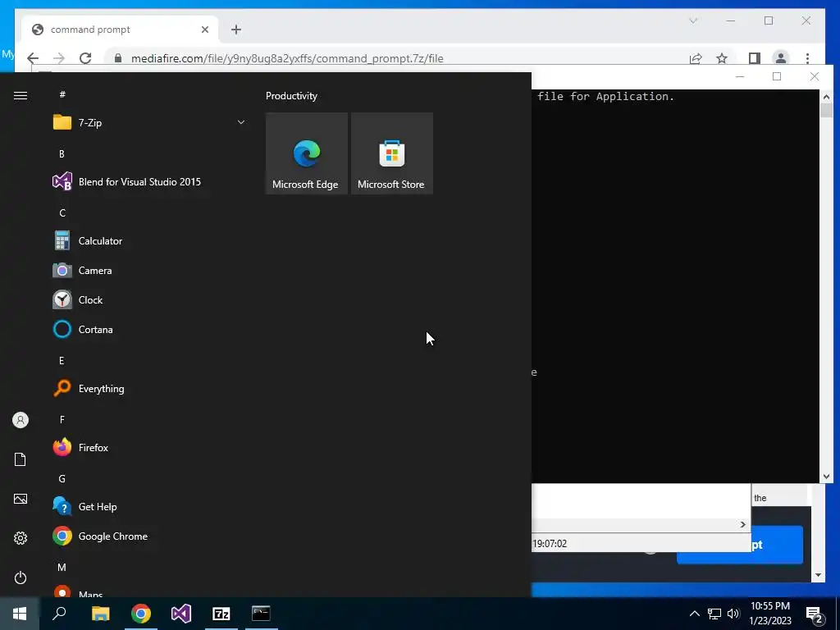Open Chrome three-dot menu
The height and width of the screenshot is (630, 840).
(x=807, y=58)
